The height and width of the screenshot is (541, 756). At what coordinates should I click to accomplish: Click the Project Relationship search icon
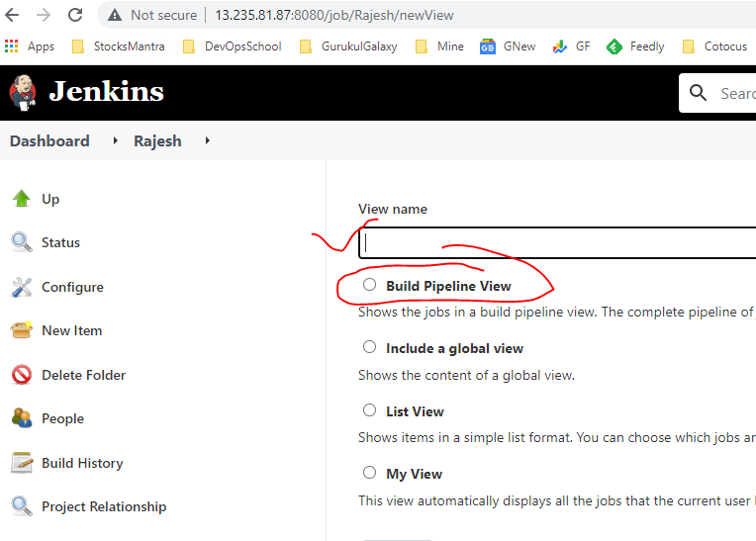(x=22, y=506)
